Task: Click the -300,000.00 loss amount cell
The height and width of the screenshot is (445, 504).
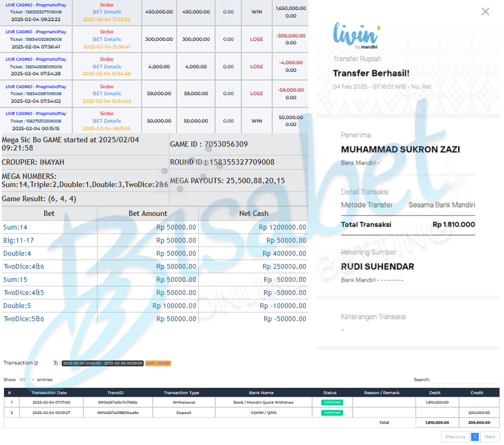Action: pos(290,35)
